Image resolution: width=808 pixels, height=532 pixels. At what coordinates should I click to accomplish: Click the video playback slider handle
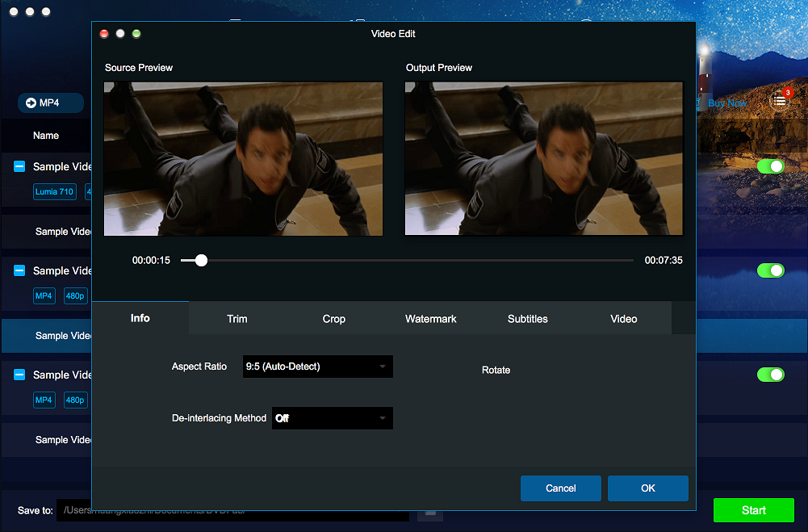click(x=201, y=260)
